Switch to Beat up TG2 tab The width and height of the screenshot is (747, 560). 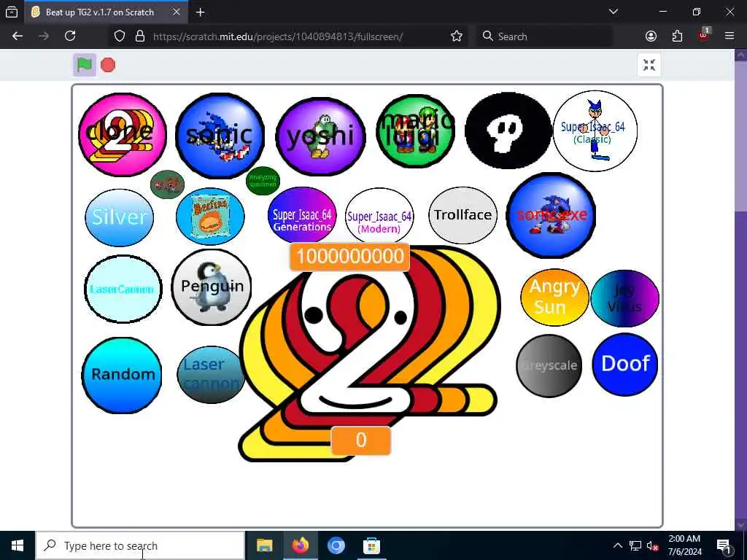(106, 12)
